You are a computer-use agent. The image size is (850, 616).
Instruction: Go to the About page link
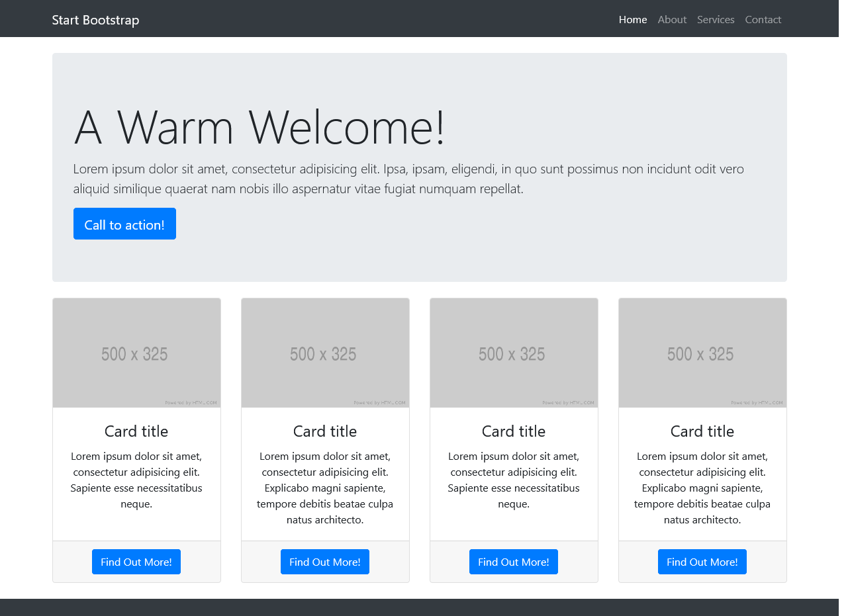(671, 20)
